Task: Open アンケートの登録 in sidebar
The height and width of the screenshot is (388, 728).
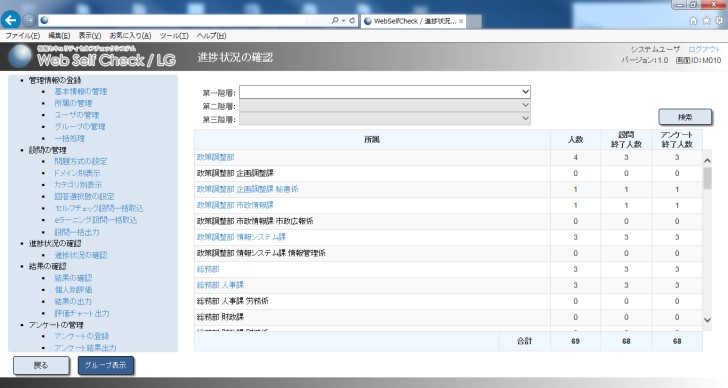Action: click(x=82, y=336)
